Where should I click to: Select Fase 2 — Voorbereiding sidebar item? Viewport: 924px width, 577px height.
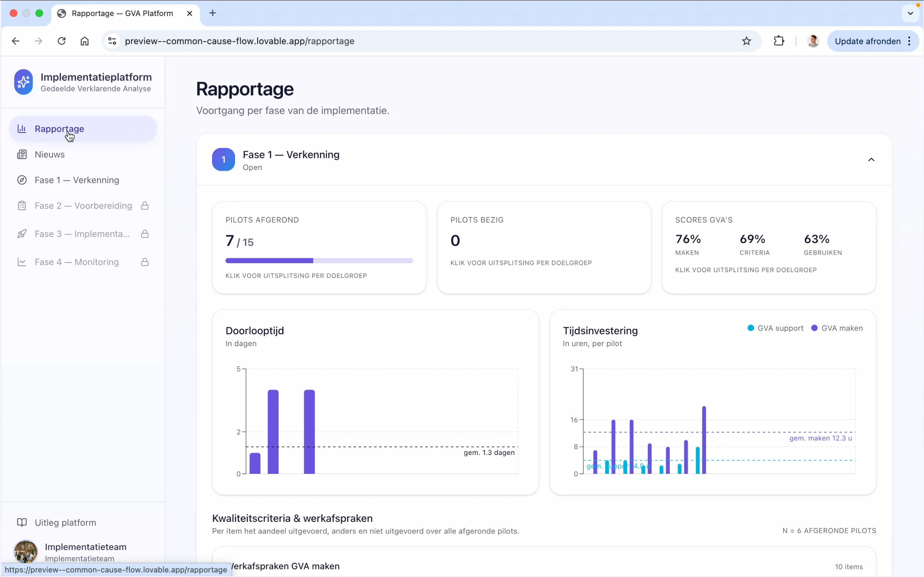[83, 206]
